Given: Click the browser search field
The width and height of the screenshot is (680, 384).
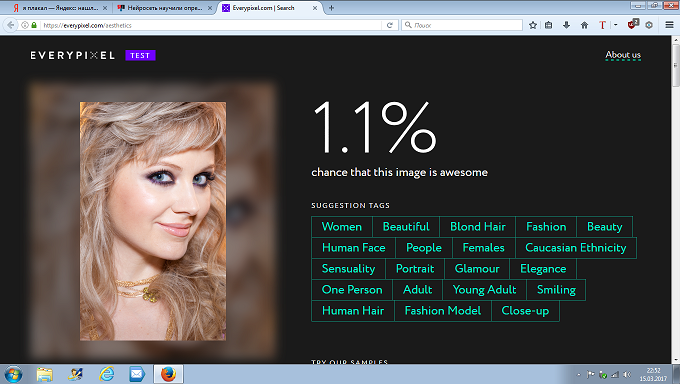Looking at the screenshot, I should tap(462, 25).
